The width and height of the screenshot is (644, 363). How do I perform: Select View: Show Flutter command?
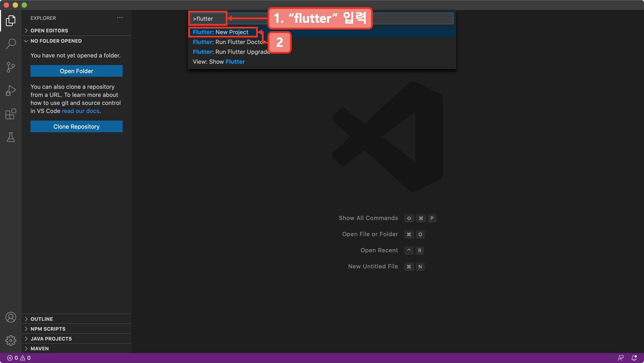pos(322,62)
